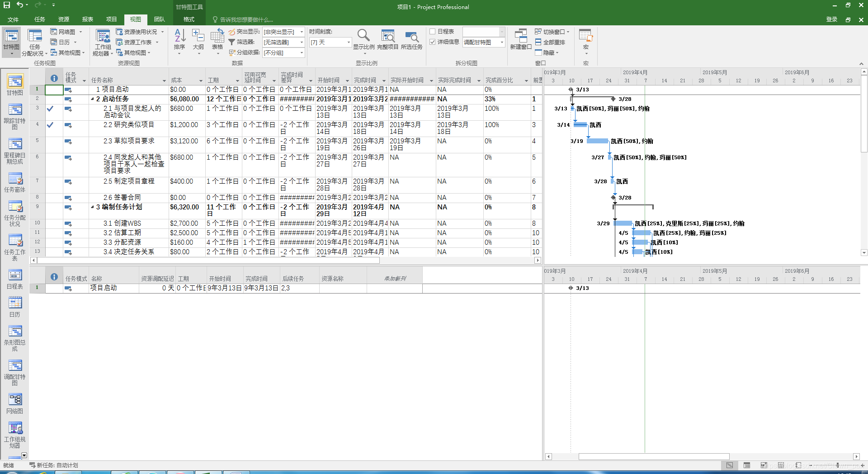Click the 资源工作表 button
Screen dimensions: 868x474
(137, 42)
